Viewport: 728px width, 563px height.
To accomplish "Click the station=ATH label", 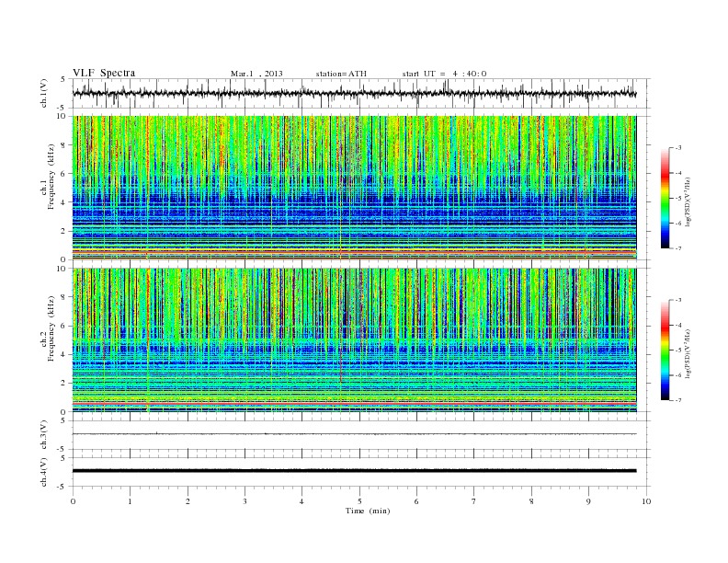I will 341,74.
